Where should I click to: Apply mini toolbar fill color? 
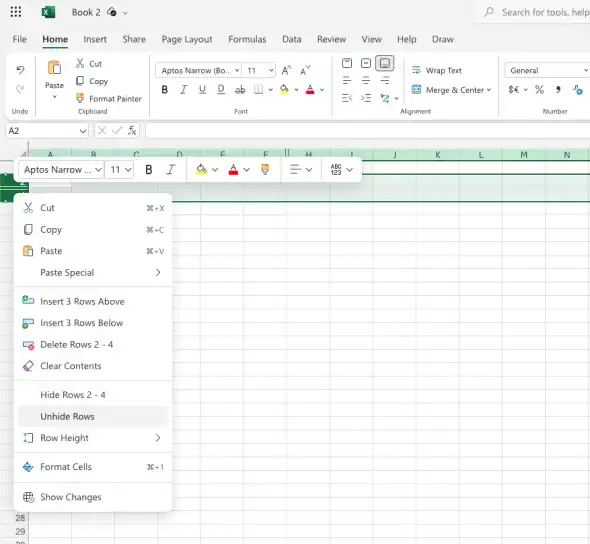pos(202,170)
